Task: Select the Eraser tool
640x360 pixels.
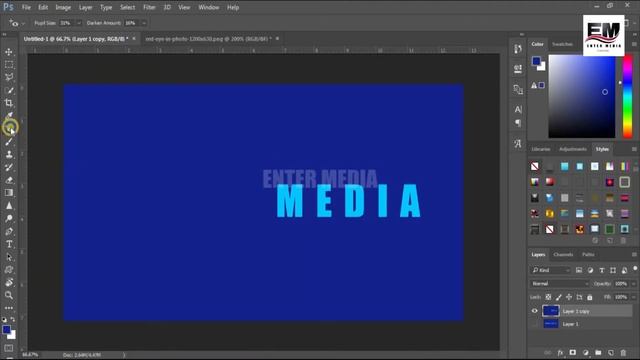Action: tap(9, 180)
